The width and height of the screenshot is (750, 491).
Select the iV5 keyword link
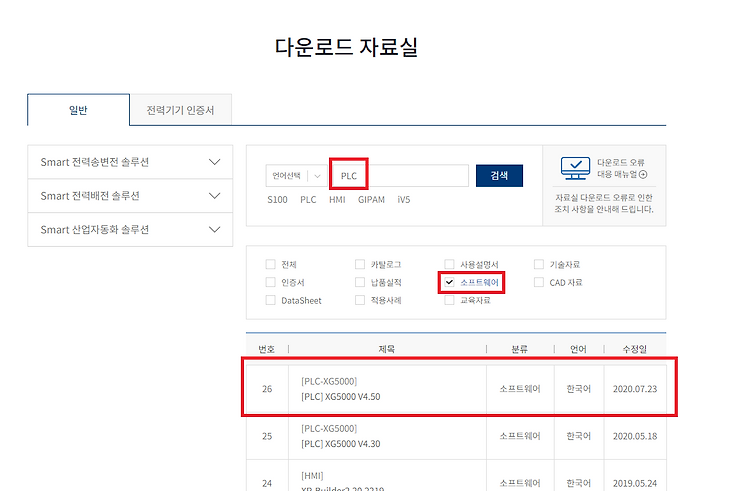click(404, 200)
